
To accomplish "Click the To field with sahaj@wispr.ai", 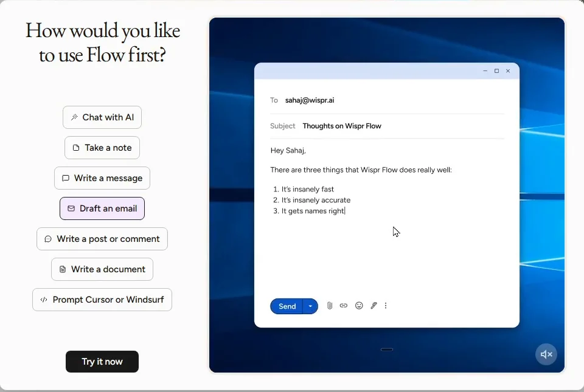I will [387, 100].
